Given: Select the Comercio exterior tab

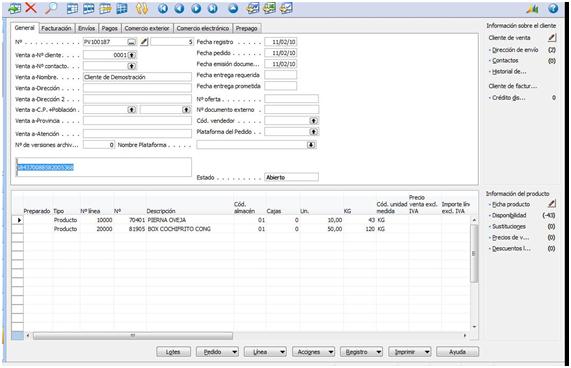Looking at the screenshot, I should tap(147, 28).
